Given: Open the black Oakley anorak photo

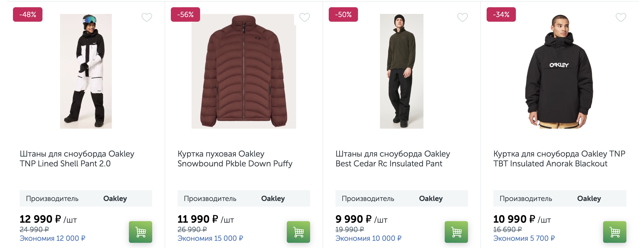Looking at the screenshot, I should pos(559,71).
